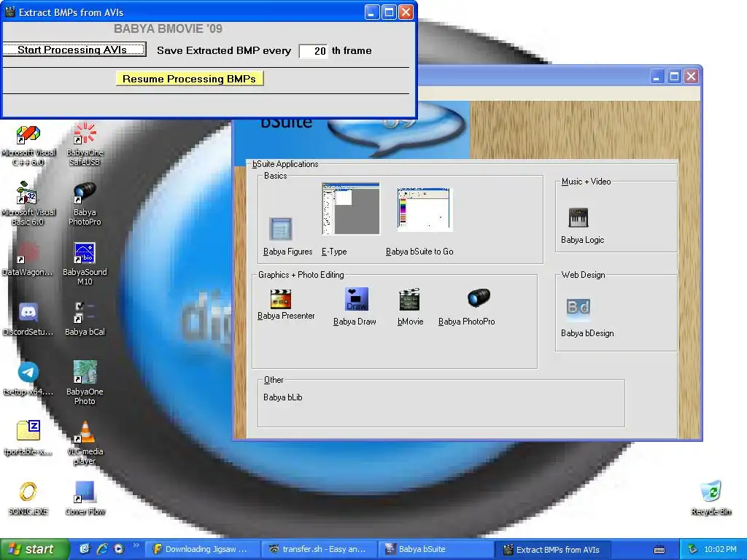
Task: Launch Babya Draw icon
Action: click(356, 299)
